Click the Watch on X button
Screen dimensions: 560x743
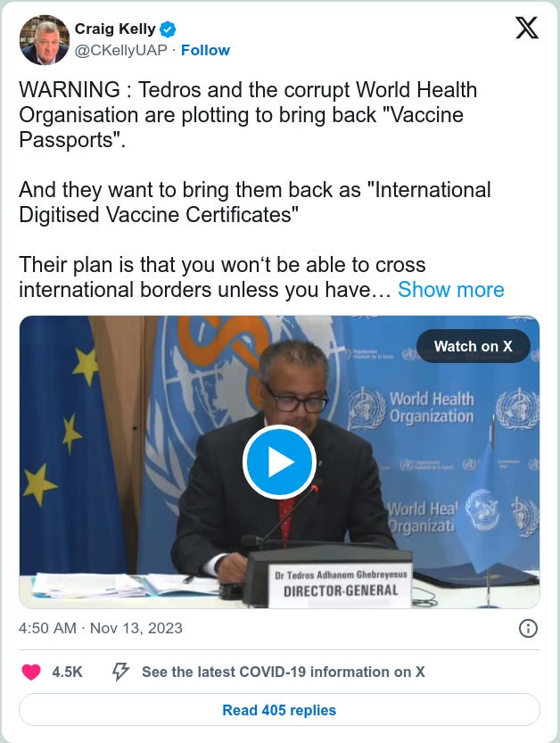[473, 346]
